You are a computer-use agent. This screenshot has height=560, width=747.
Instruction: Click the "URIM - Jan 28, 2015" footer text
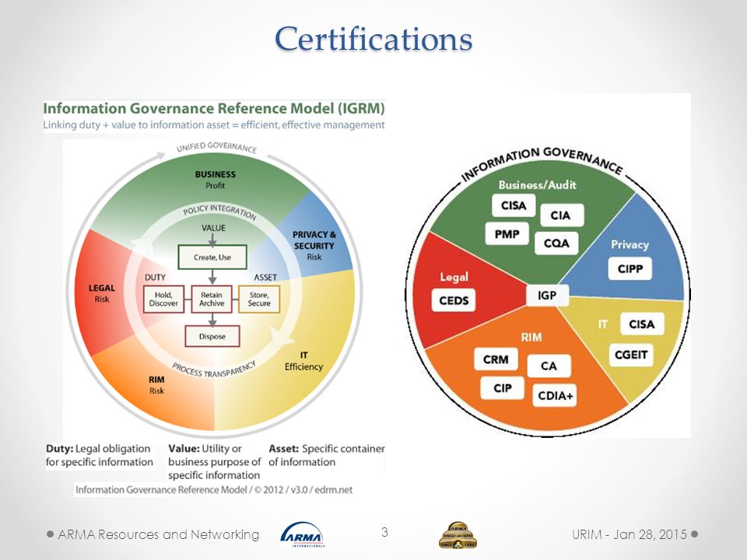[x=630, y=534]
